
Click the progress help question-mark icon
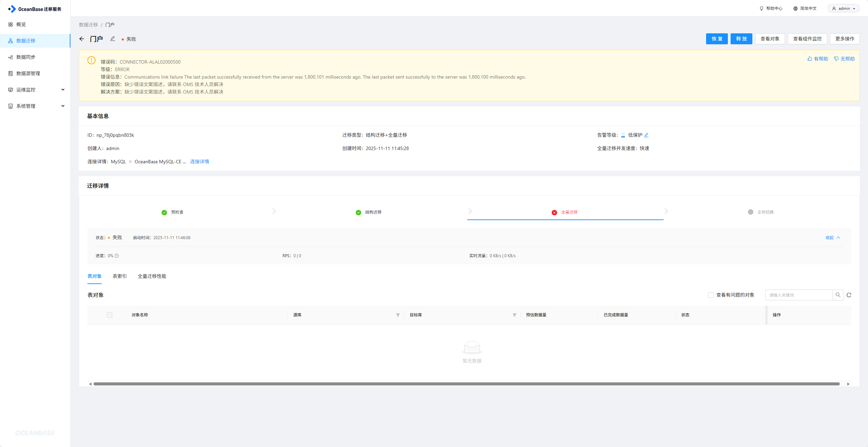point(117,256)
